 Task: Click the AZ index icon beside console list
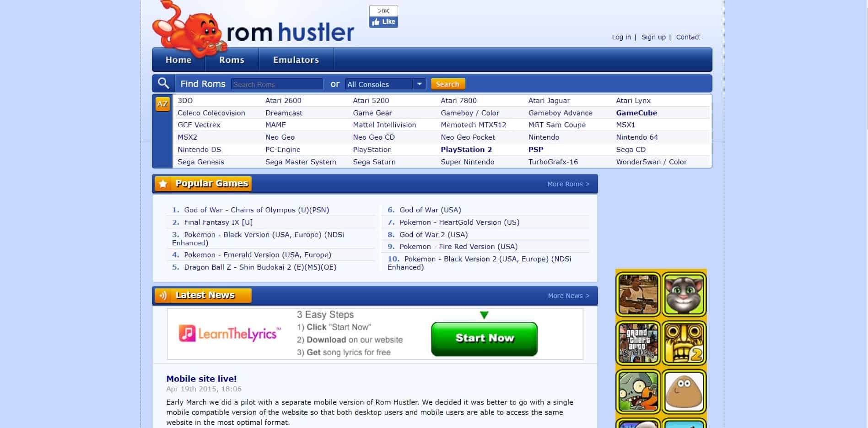point(162,104)
